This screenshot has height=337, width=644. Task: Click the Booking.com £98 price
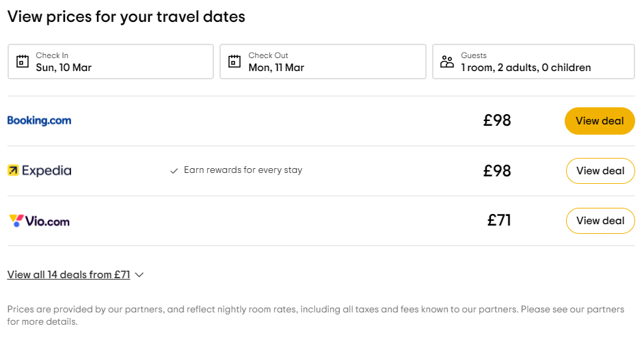pos(497,121)
